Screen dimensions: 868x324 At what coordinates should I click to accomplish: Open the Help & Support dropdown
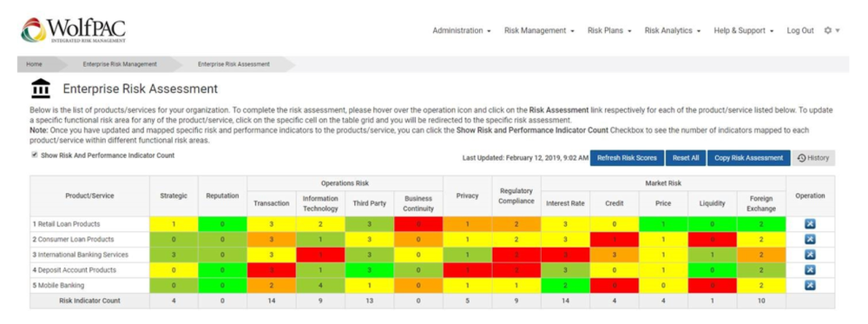point(744,31)
